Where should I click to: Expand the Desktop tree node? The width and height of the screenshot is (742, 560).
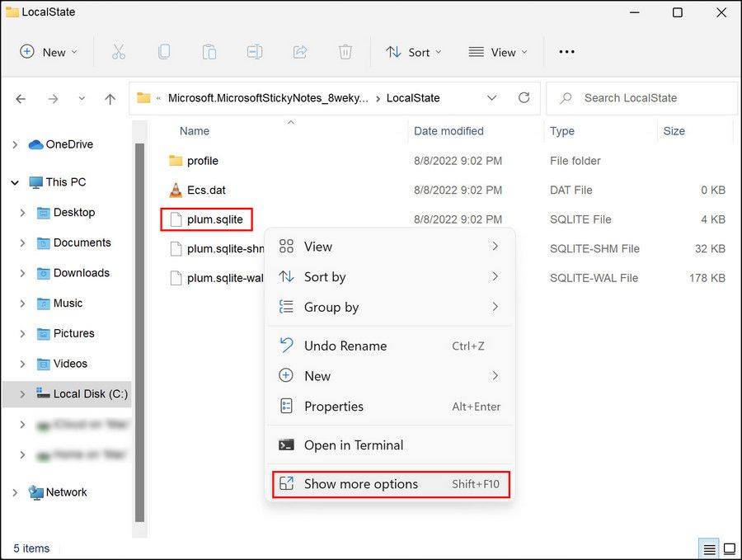[22, 213]
